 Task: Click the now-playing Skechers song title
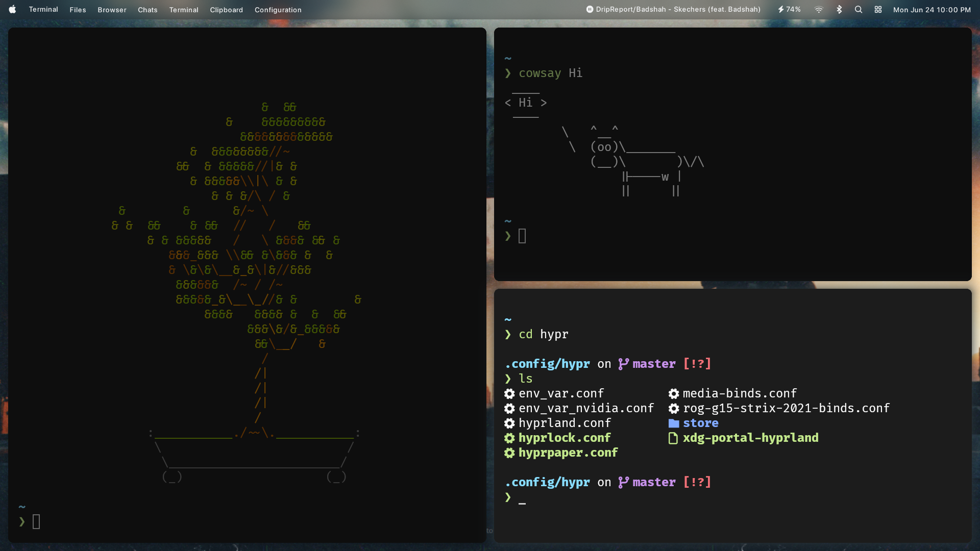[678, 9]
